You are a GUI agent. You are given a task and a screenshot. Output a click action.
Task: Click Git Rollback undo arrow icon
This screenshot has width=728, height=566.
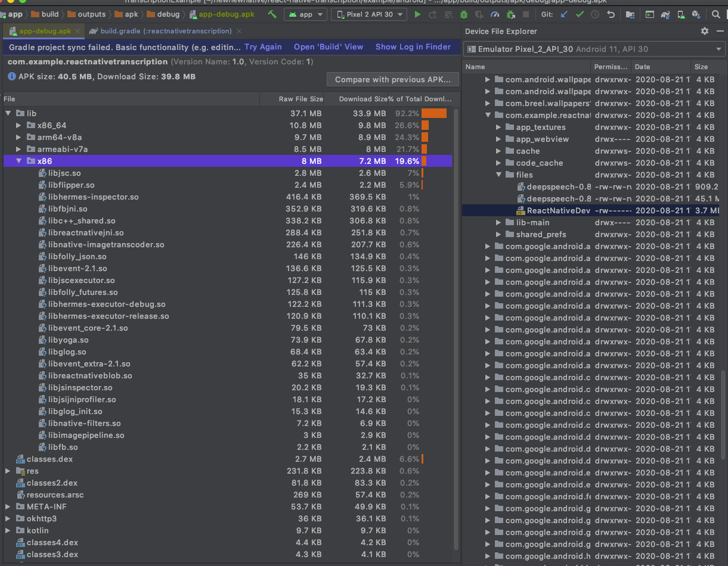point(611,14)
